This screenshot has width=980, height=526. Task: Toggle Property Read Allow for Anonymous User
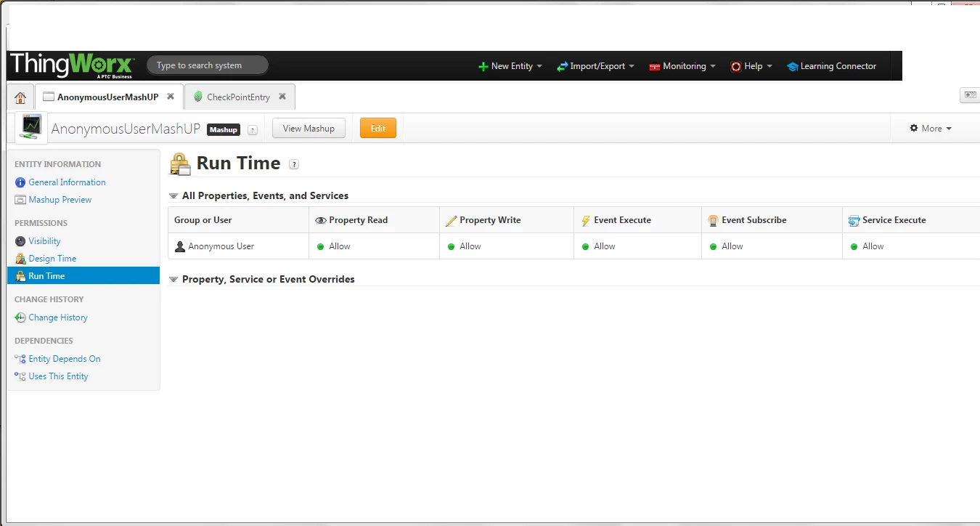[334, 246]
